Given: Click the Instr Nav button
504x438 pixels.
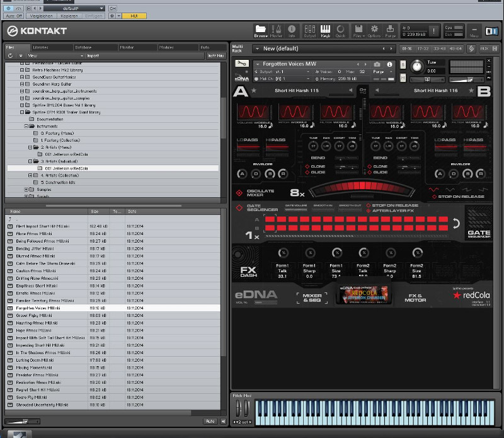Looking at the screenshot, I should coord(215,55).
